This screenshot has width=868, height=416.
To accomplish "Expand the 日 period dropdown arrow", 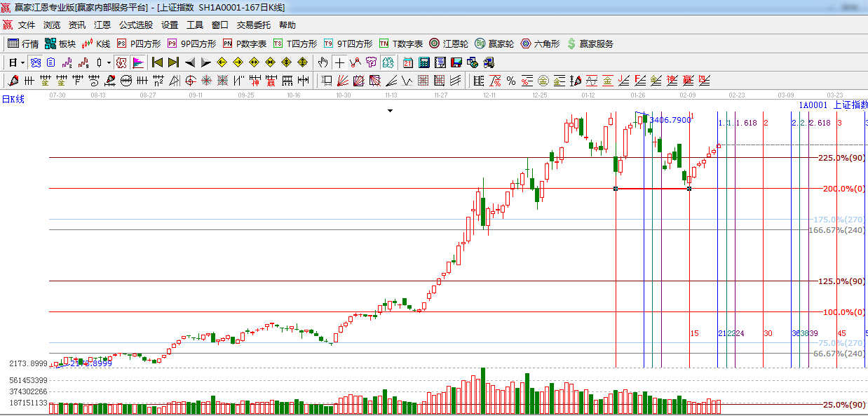I will 22,62.
